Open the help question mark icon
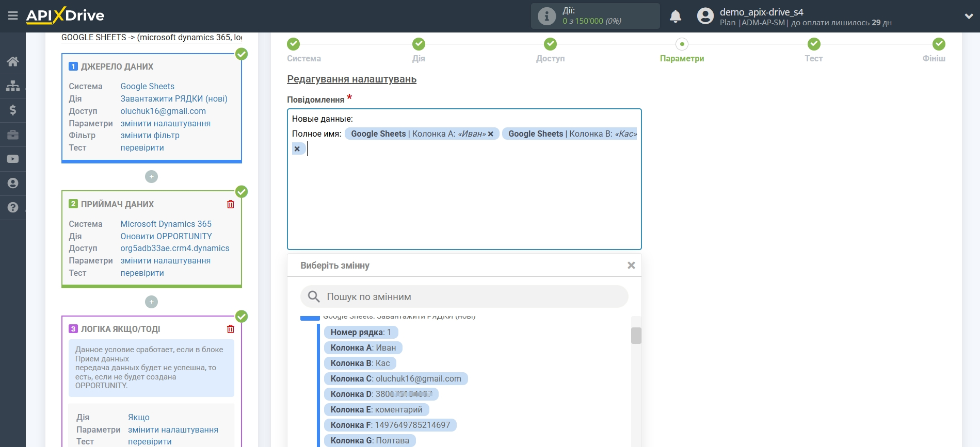980x447 pixels. (x=13, y=207)
